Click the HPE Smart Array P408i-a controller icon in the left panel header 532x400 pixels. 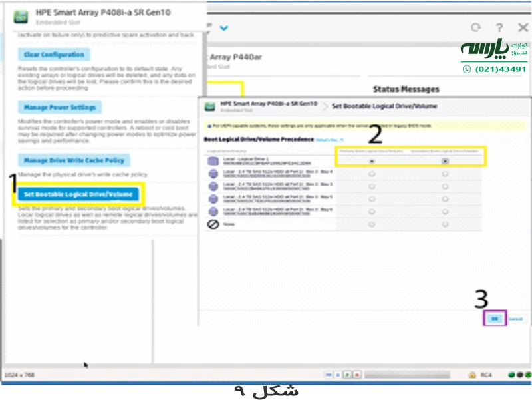click(21, 17)
